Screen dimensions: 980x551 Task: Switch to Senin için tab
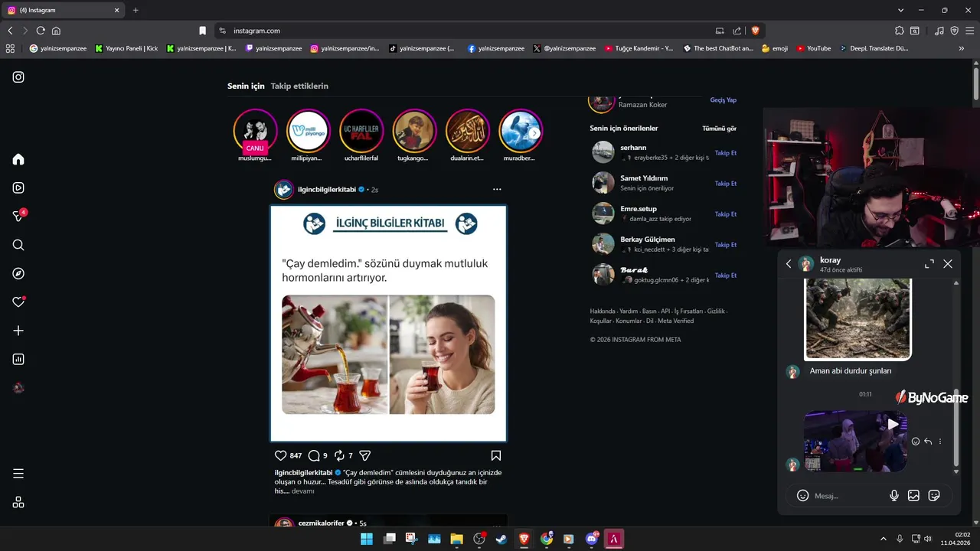tap(246, 86)
